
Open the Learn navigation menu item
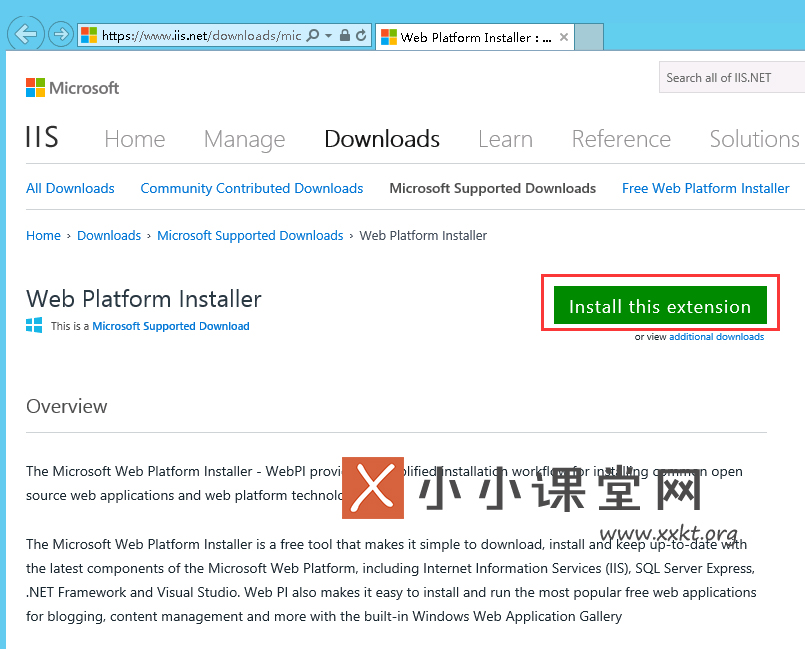click(505, 139)
